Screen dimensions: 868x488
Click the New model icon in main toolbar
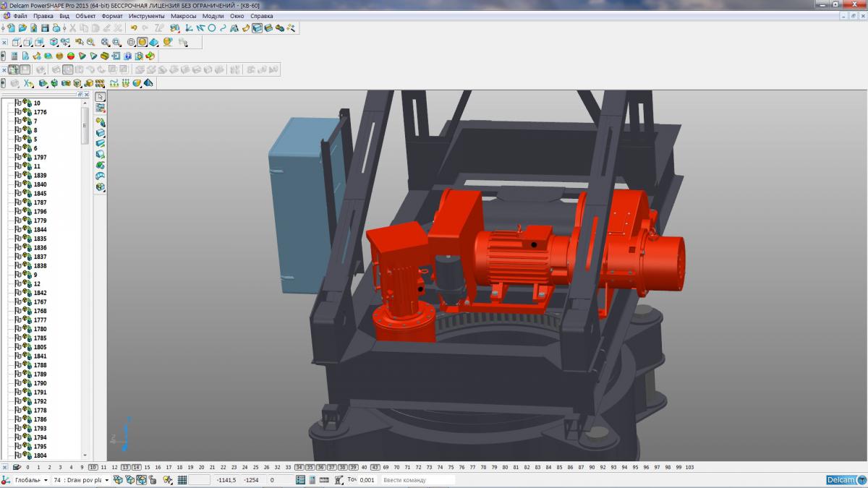click(x=12, y=27)
